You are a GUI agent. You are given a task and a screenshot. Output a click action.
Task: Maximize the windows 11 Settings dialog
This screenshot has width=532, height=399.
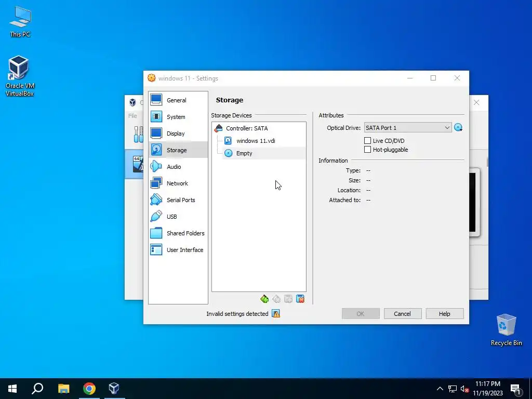pyautogui.click(x=433, y=78)
